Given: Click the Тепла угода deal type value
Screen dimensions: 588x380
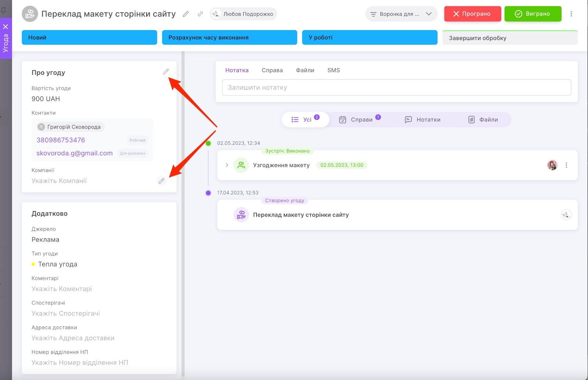Looking at the screenshot, I should pyautogui.click(x=58, y=264).
